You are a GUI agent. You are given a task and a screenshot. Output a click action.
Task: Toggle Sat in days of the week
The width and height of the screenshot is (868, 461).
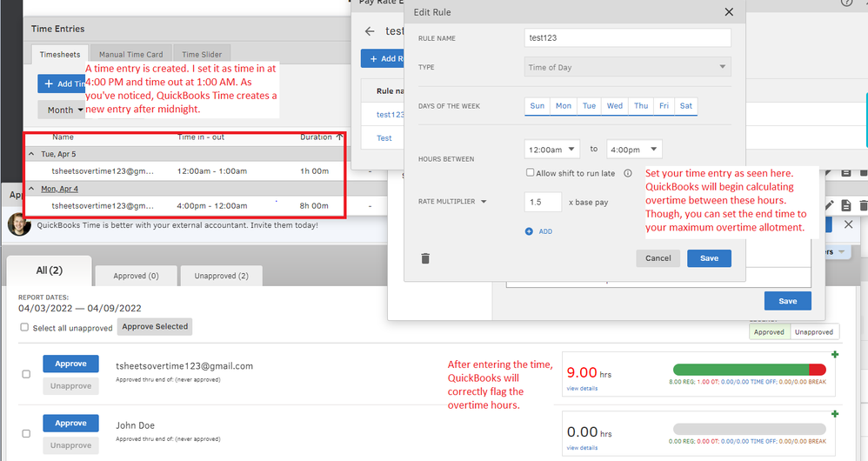[686, 106]
